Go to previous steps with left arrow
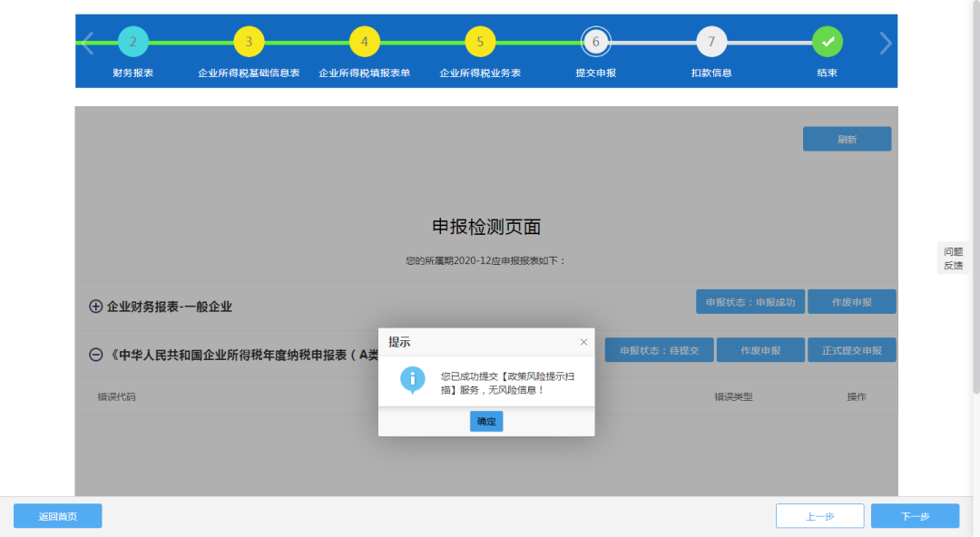This screenshot has height=537, width=980. pyautogui.click(x=87, y=44)
